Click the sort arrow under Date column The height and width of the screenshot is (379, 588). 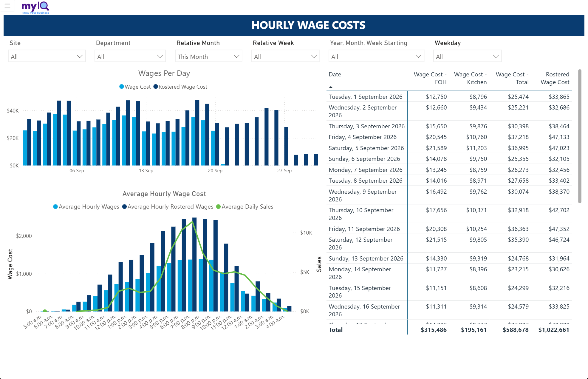(331, 87)
